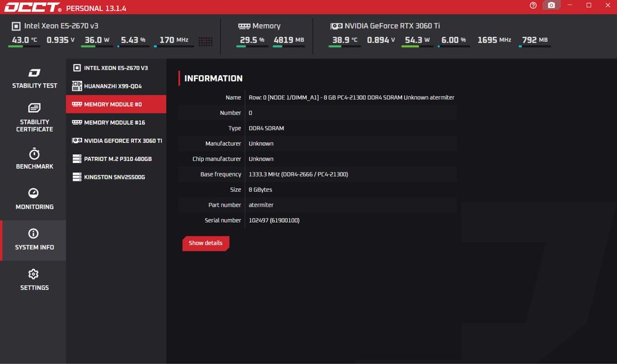The height and width of the screenshot is (364, 617).
Task: Click the GPU temperature 38.9 °C reading
Action: (x=345, y=39)
